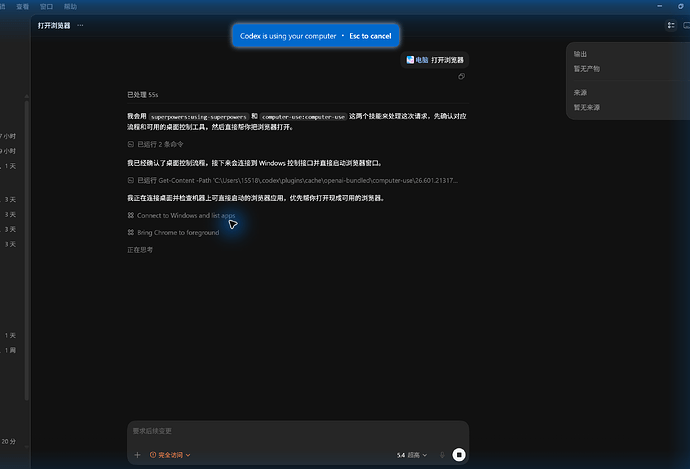Open the 查看 menu
690x469 pixels.
[22, 7]
